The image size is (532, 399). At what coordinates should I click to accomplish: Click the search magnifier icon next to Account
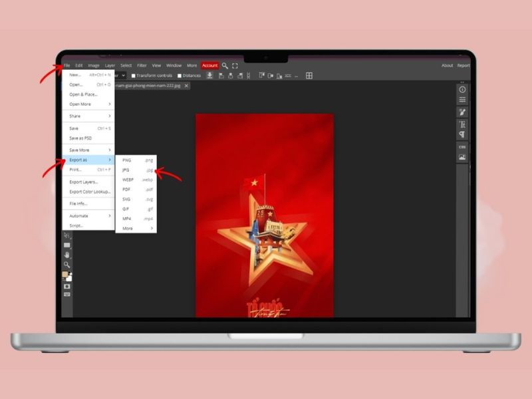(225, 66)
